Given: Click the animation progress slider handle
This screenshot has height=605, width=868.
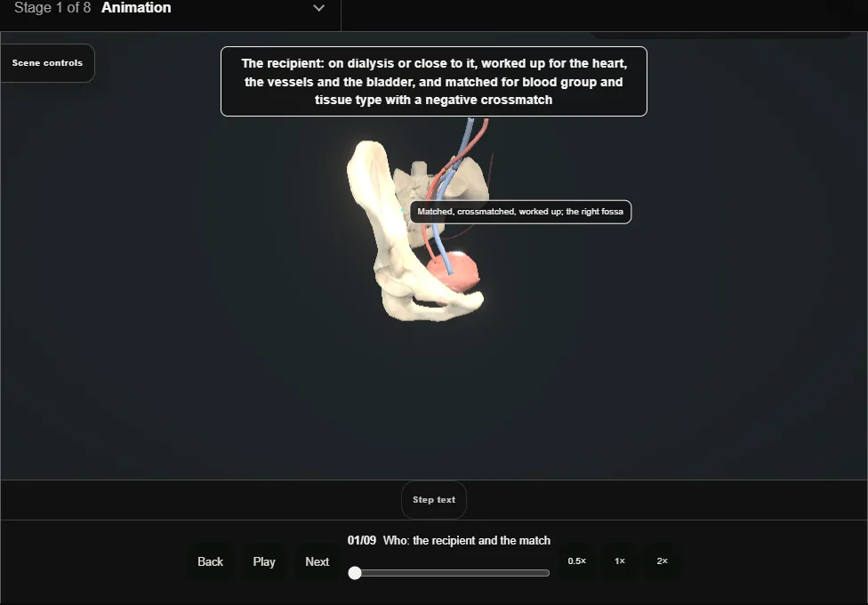Looking at the screenshot, I should (355, 573).
